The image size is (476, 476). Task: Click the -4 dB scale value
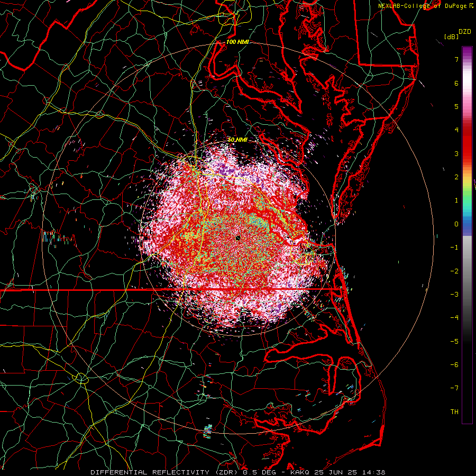tap(454, 318)
